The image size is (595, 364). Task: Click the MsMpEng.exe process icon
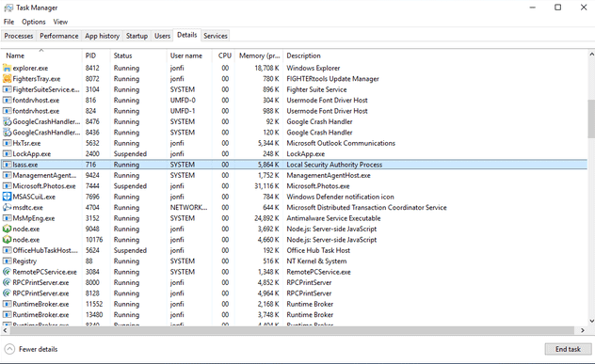(7, 218)
